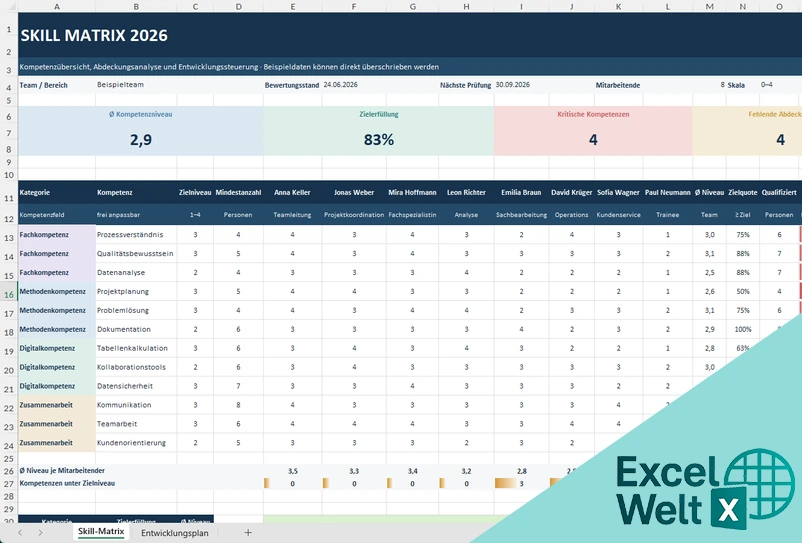Select row 27 header
Screen dimensions: 802x543
9,484
